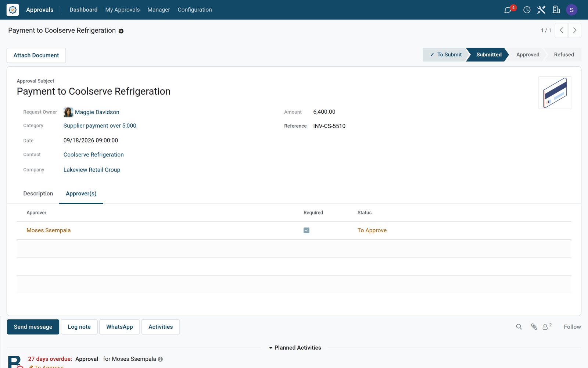The height and width of the screenshot is (368, 588).
Task: Open attachments paperclip icon
Action: 534,327
